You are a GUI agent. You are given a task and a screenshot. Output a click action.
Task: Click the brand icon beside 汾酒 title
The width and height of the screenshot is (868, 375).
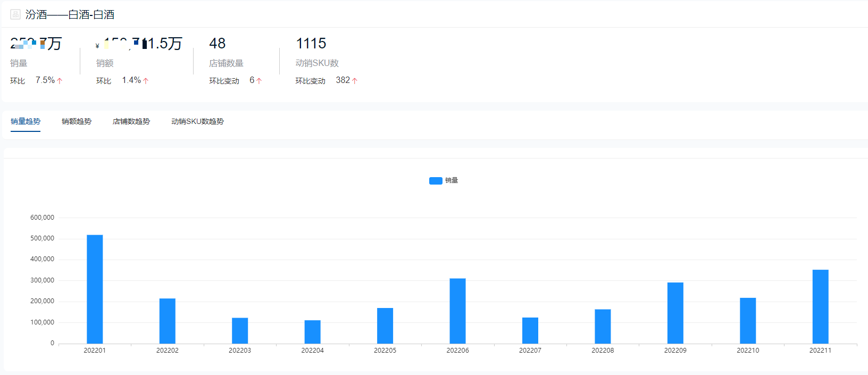[x=15, y=14]
